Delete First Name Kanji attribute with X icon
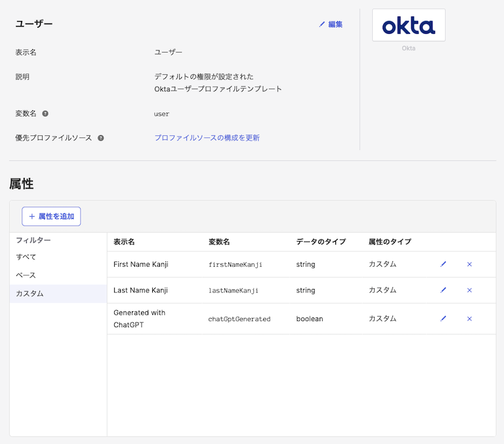 click(x=469, y=264)
